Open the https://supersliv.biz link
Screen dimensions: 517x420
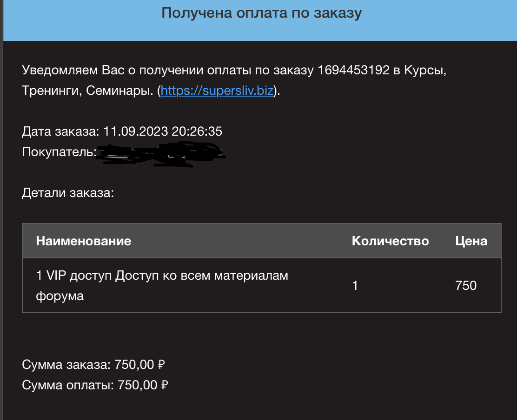pyautogui.click(x=217, y=90)
